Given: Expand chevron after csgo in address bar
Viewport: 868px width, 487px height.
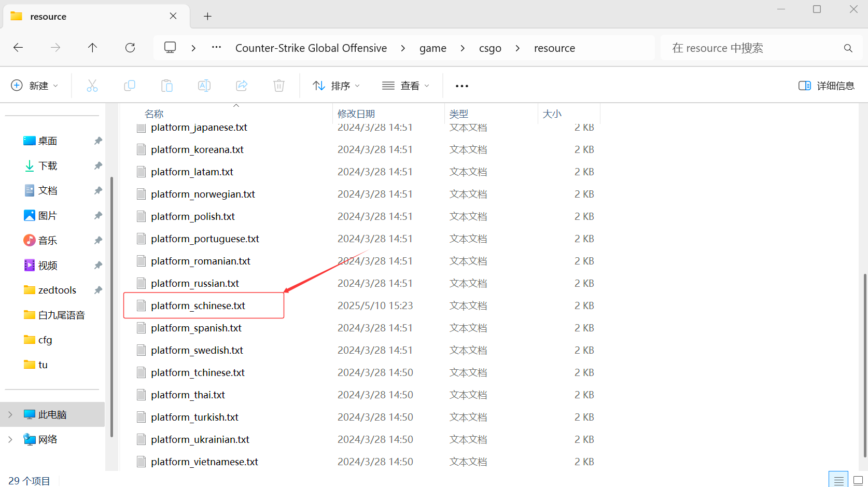Looking at the screenshot, I should (517, 48).
